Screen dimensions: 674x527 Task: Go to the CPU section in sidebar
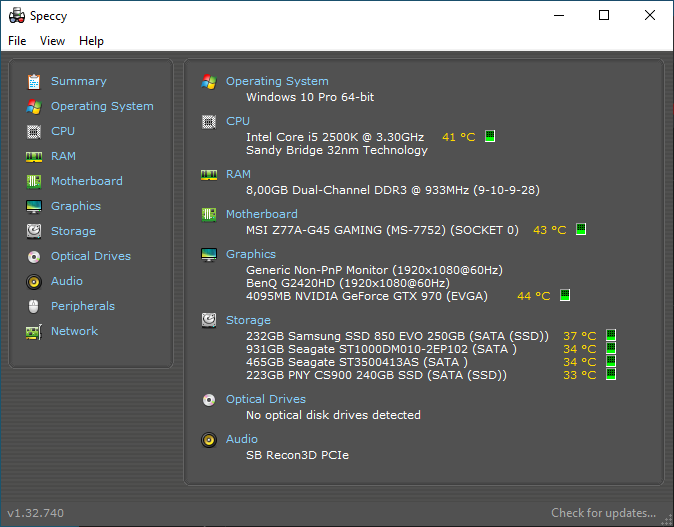tap(63, 131)
